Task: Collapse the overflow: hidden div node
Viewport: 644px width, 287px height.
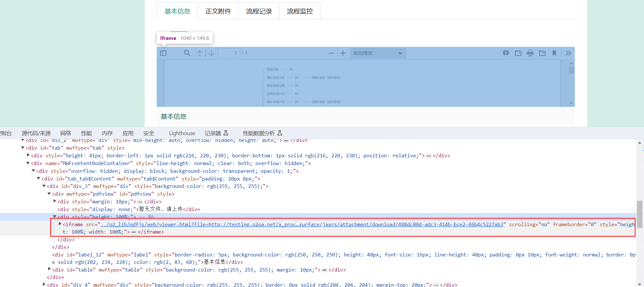Action: (33, 171)
